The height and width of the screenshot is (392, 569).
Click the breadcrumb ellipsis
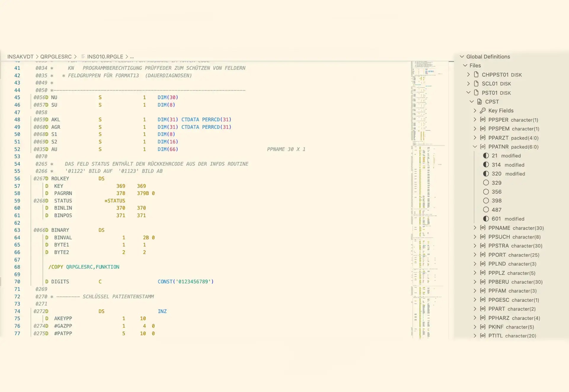click(x=132, y=57)
